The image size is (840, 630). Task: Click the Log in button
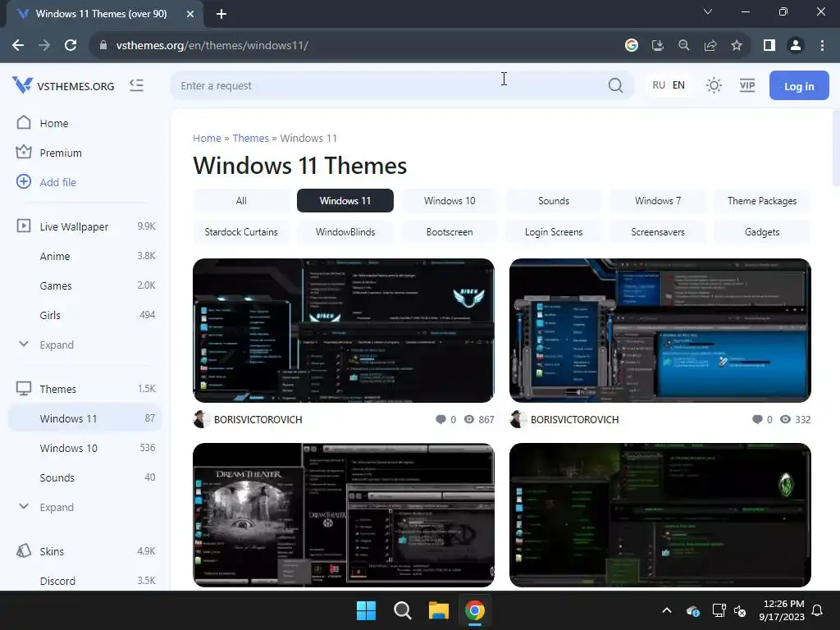799,85
